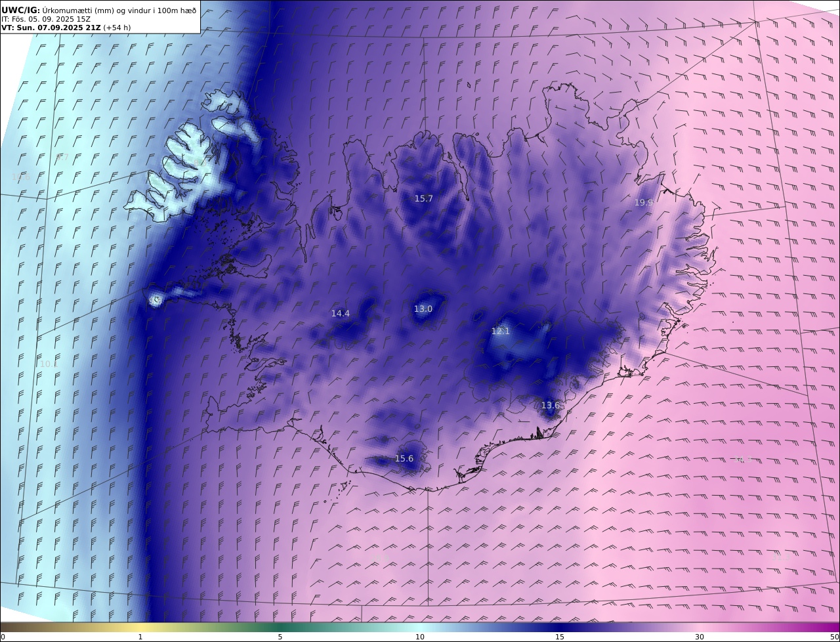840x642 pixels.
Task: Click the 14.4 value on the map
Action: point(340,314)
